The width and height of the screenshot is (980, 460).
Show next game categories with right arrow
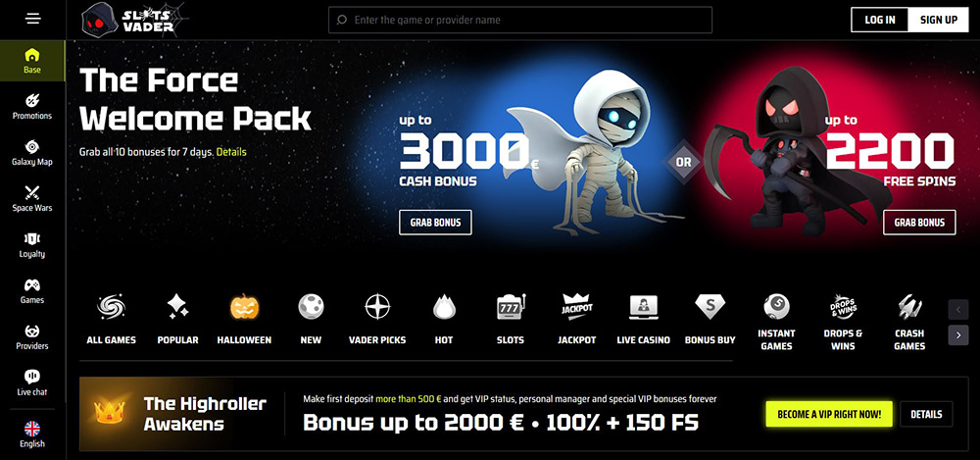pos(958,334)
